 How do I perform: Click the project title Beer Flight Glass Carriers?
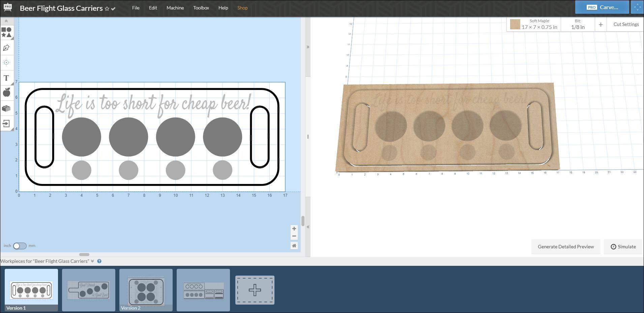pos(61,8)
